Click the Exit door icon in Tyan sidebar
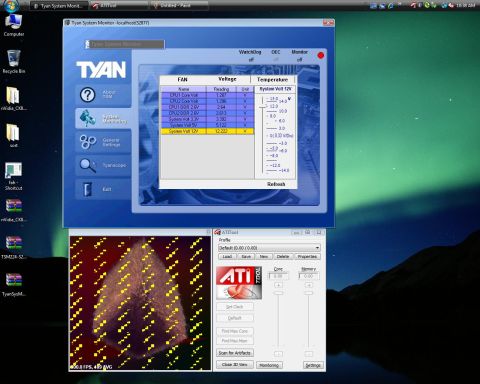Image resolution: width=480 pixels, height=384 pixels. pos(87,189)
